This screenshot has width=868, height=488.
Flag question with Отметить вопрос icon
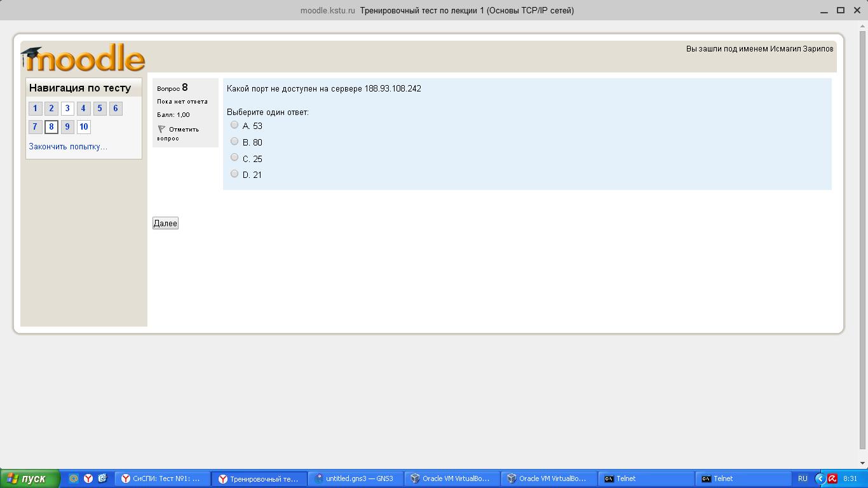pyautogui.click(x=161, y=129)
